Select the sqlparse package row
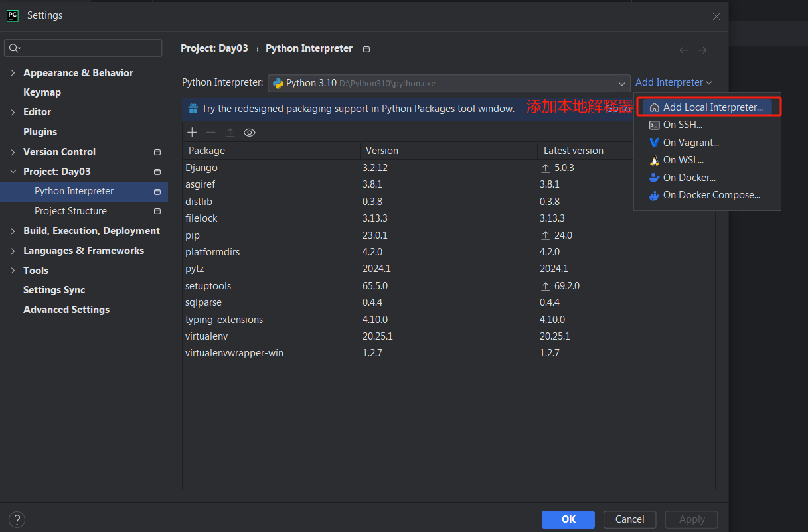 click(449, 302)
